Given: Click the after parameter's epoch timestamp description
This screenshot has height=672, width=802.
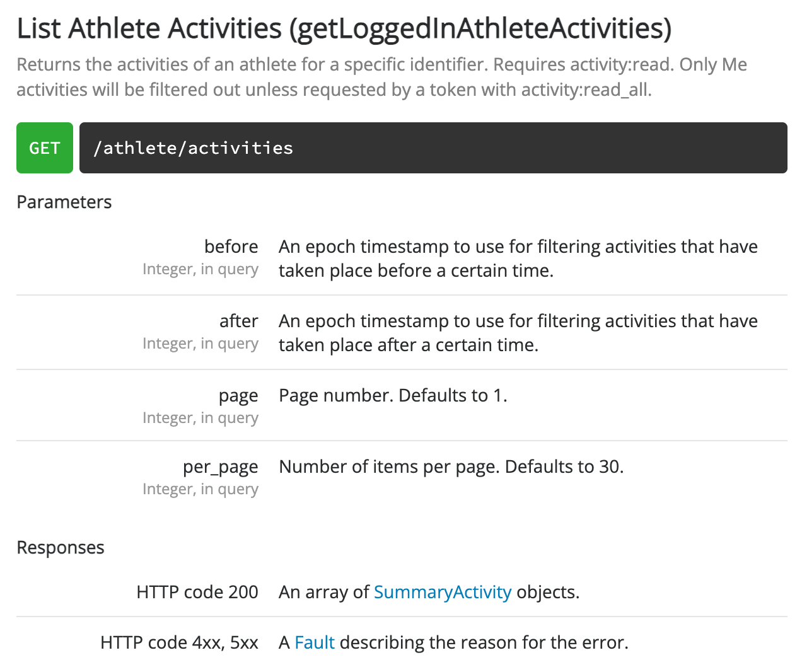Looking at the screenshot, I should tap(518, 333).
